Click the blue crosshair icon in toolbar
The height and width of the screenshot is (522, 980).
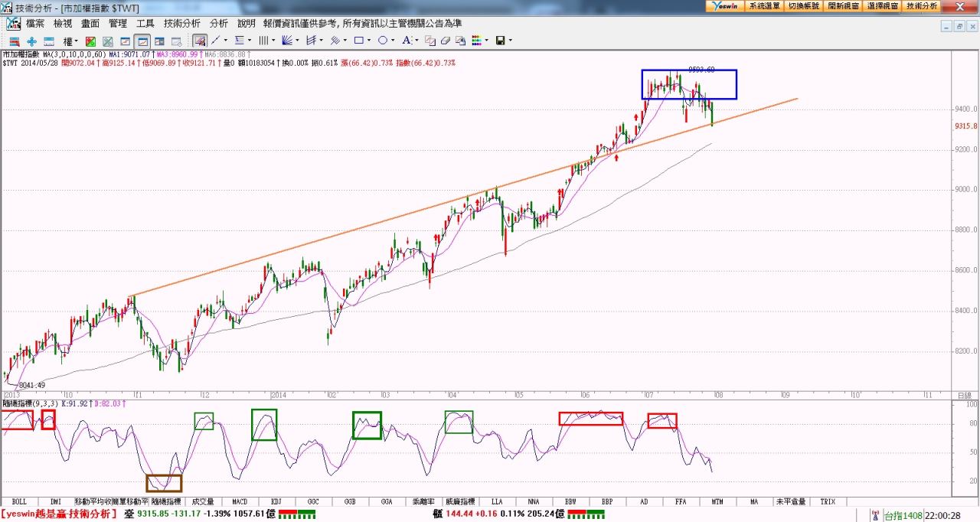click(x=31, y=41)
